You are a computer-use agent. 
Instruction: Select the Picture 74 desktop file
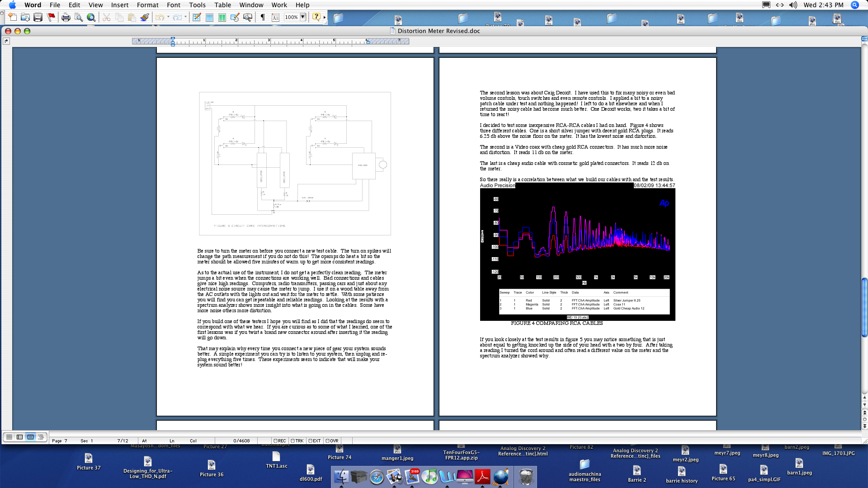tap(340, 452)
